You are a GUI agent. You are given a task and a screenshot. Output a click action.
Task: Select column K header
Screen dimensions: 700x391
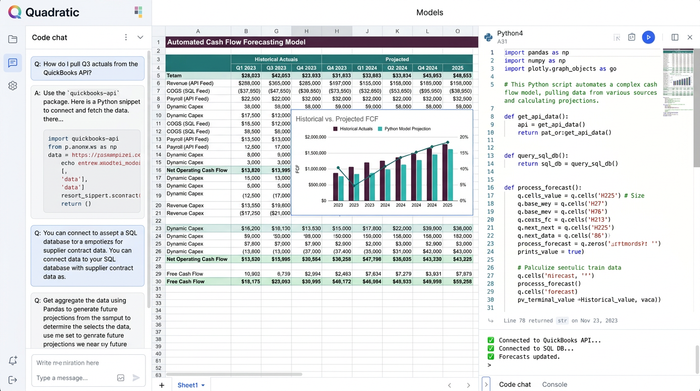coord(397,31)
